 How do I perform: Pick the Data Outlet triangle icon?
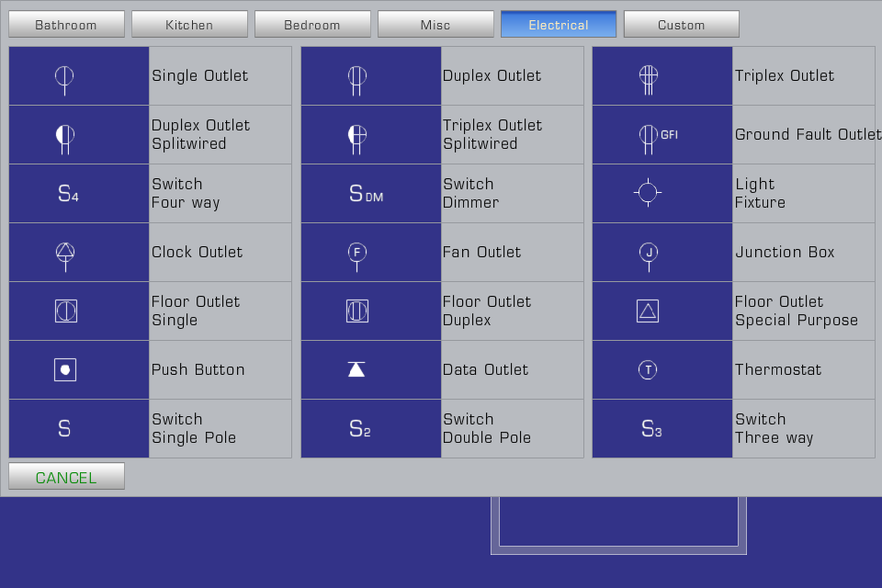356,369
